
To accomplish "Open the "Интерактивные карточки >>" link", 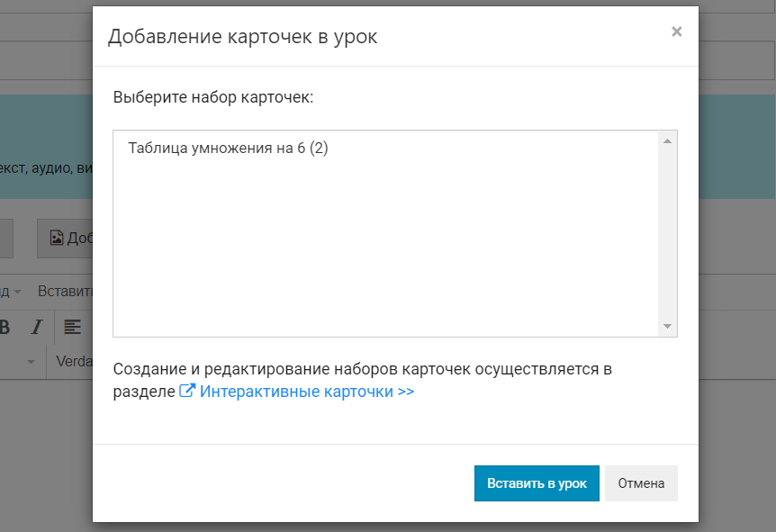I will (x=306, y=392).
